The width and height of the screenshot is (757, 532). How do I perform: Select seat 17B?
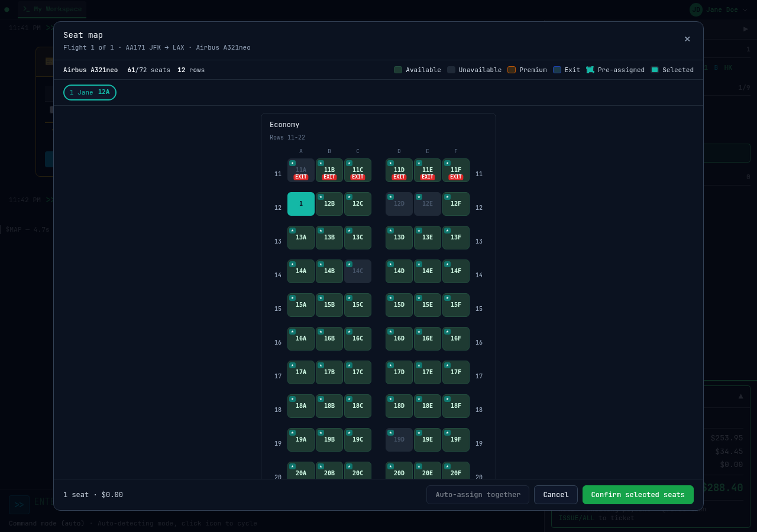(329, 372)
